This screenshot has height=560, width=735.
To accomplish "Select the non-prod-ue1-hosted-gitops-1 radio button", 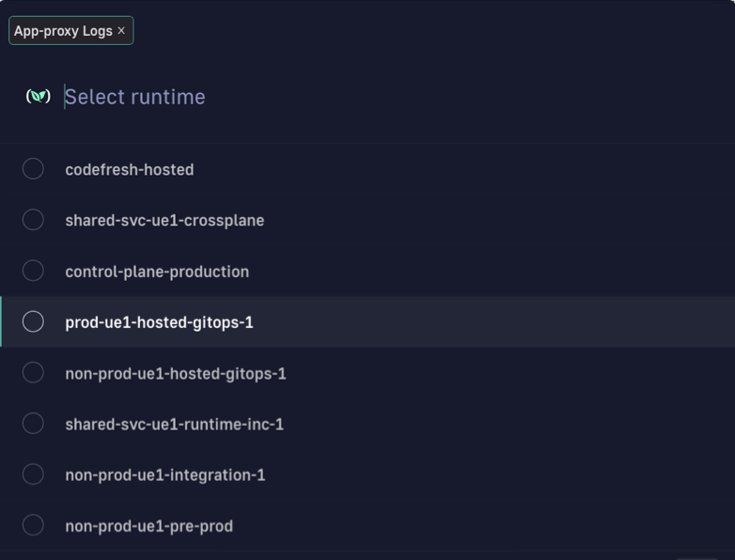I will point(33,373).
